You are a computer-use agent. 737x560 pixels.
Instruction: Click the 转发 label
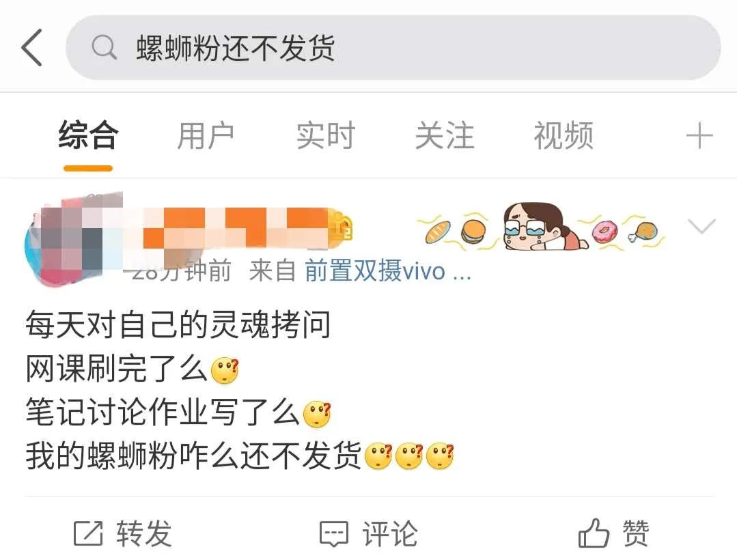[x=144, y=533]
